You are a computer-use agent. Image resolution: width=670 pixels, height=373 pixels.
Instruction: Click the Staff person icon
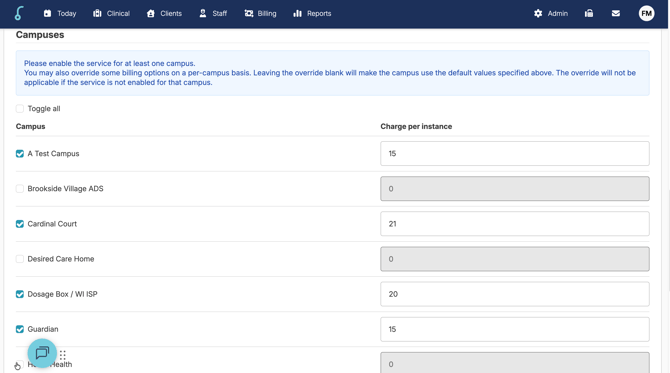coord(203,13)
